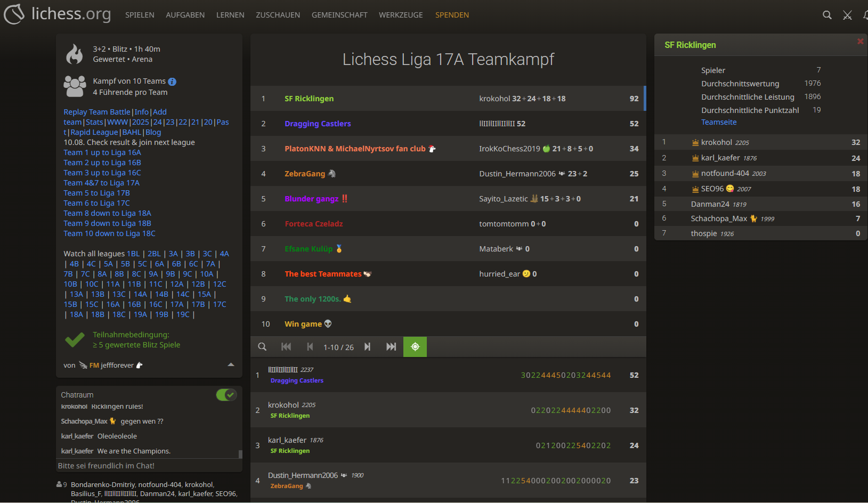Screen dimensions: 868x503
Task: Click the SPENDEN donate link
Action: 452,15
